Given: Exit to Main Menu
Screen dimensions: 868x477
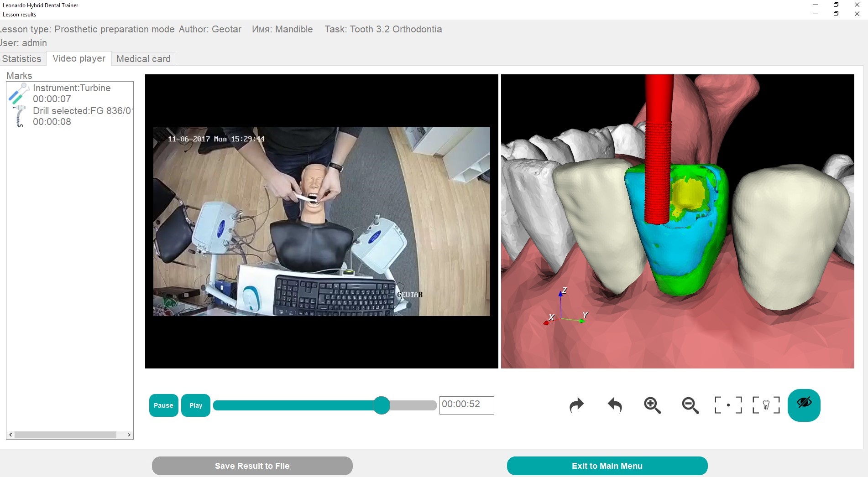Looking at the screenshot, I should (x=607, y=466).
